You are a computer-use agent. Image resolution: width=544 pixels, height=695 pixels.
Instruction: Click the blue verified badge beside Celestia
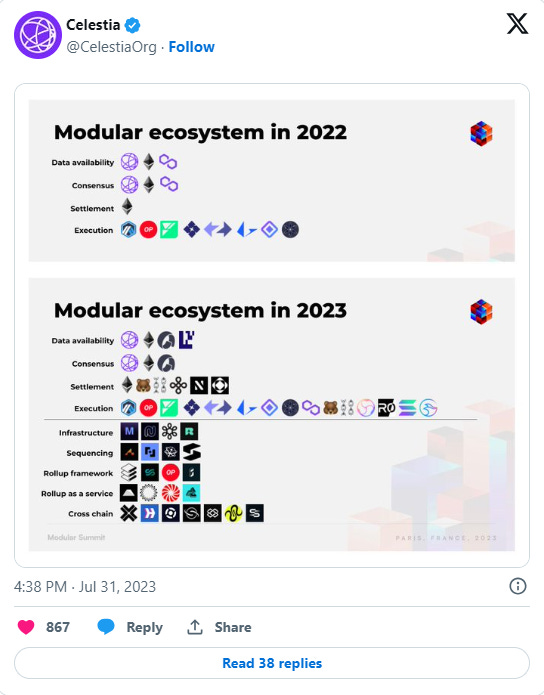tap(132, 25)
